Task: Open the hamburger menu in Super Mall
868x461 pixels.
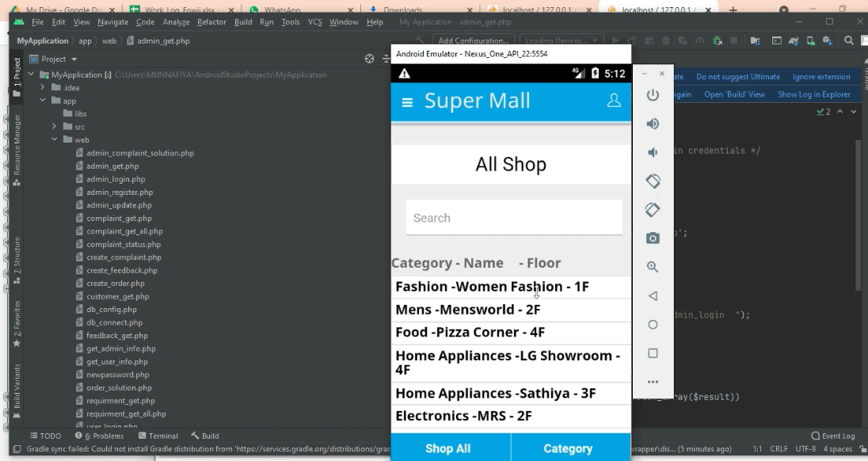Action: click(407, 102)
